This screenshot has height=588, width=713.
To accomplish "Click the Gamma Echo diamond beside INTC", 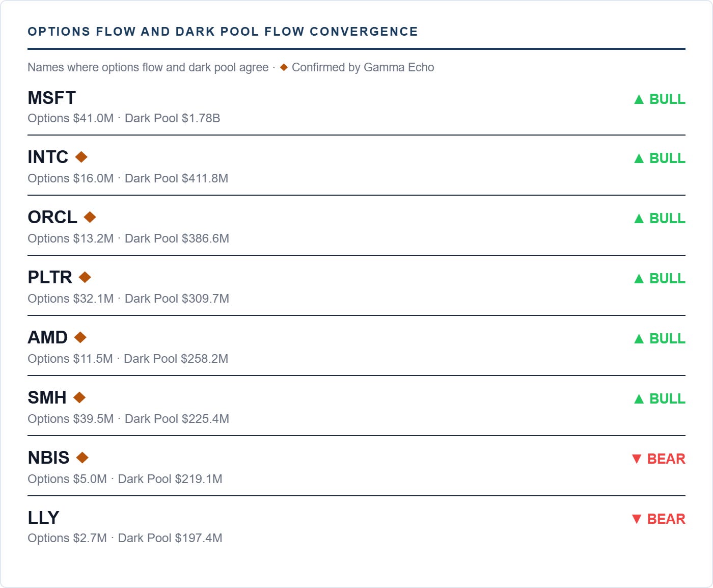I will 81,157.
